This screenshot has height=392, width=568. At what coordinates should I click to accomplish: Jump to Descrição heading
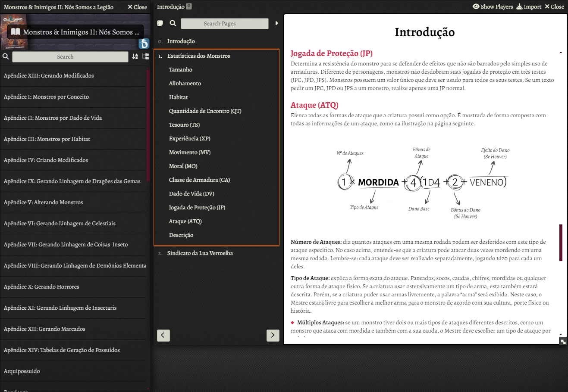[x=181, y=235]
